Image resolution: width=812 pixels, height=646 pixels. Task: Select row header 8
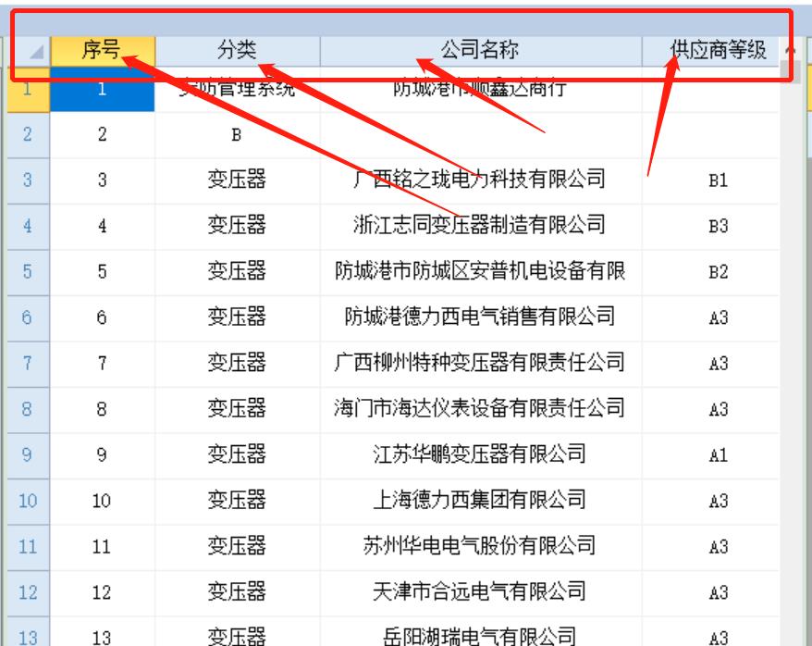(28, 409)
